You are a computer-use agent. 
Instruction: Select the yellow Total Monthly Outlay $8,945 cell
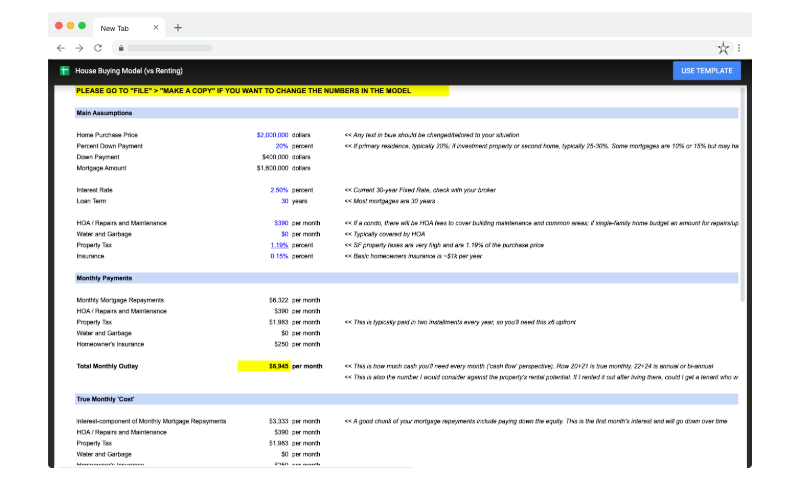click(264, 366)
